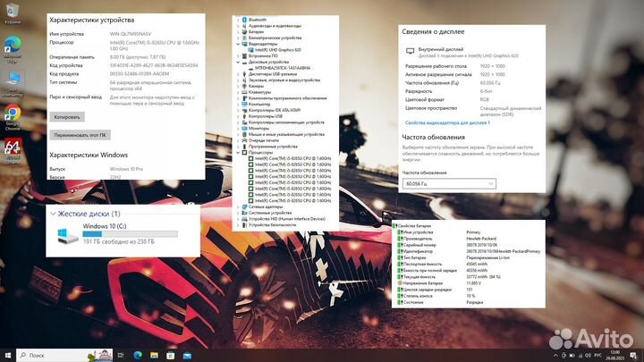The width and height of the screenshot is (644, 362).
Task: Click the Копировать button
Action: (67, 117)
